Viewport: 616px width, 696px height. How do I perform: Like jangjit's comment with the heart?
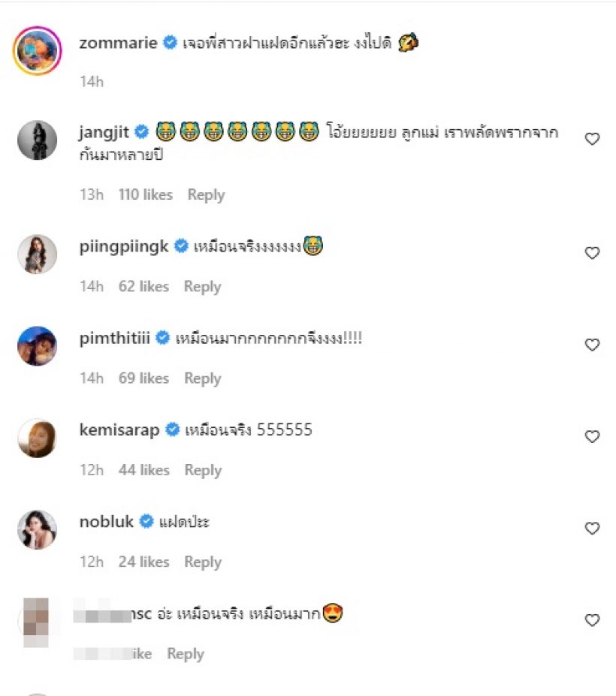pos(592,139)
